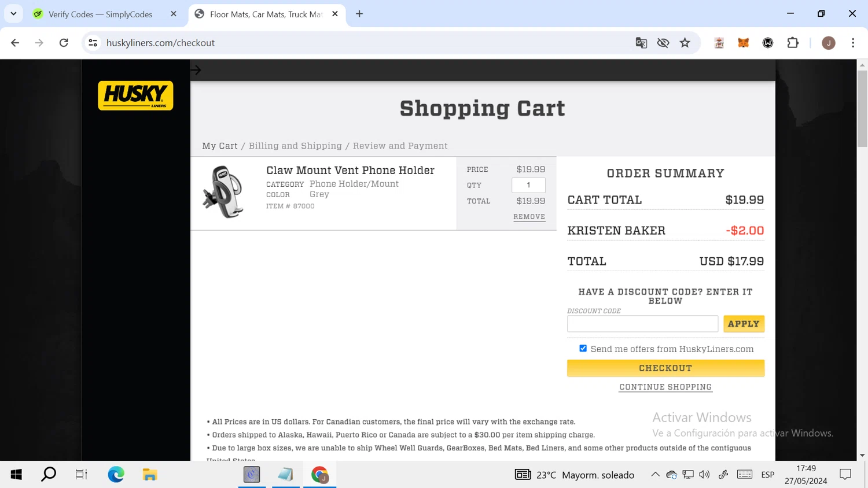Open the notepad-like app on taskbar
868x488 pixels.
click(x=285, y=475)
